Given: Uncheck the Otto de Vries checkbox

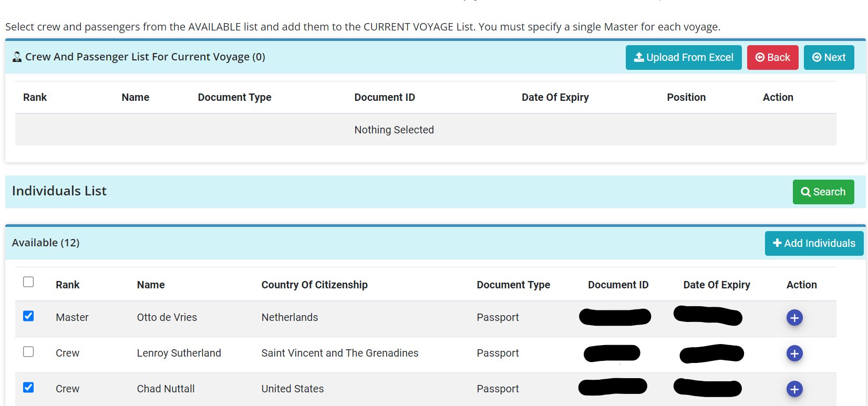Looking at the screenshot, I should click(x=28, y=316).
